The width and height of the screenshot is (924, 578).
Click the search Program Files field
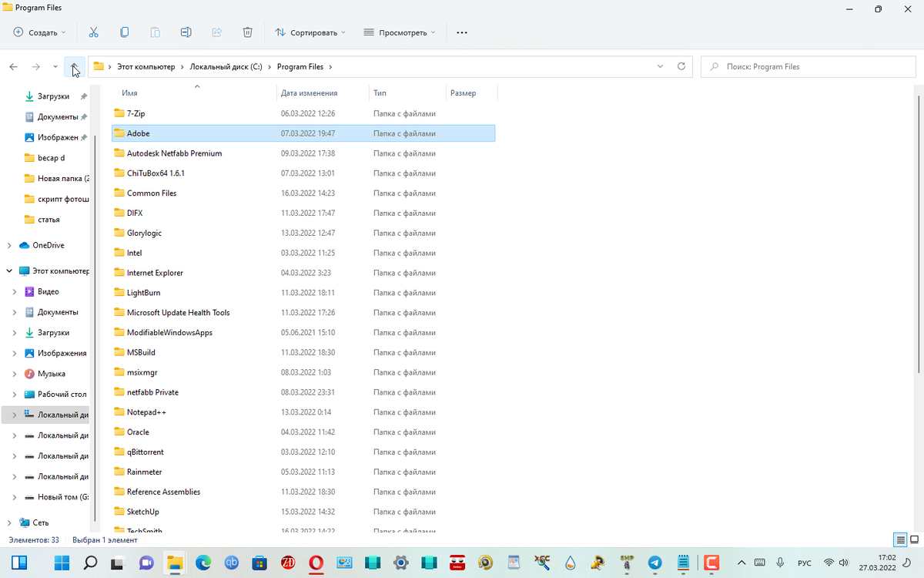point(808,66)
